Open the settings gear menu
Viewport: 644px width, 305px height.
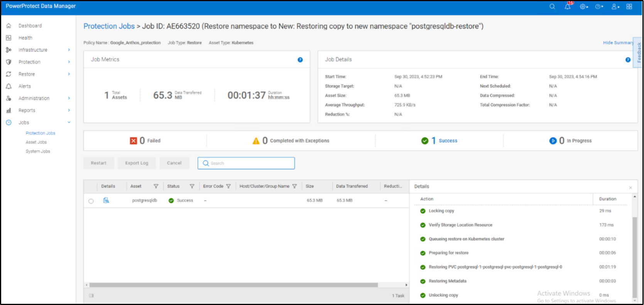[x=583, y=7]
